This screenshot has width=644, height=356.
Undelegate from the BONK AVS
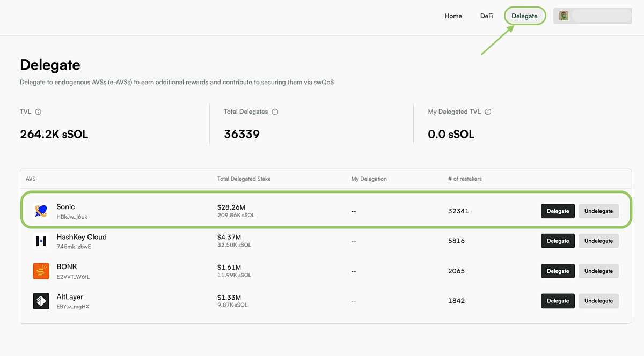598,271
